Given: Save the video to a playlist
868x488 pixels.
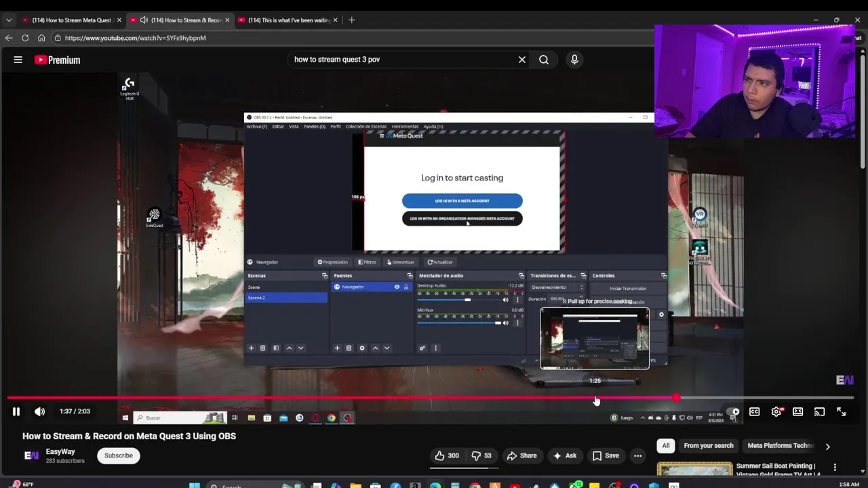Looking at the screenshot, I should click(606, 455).
